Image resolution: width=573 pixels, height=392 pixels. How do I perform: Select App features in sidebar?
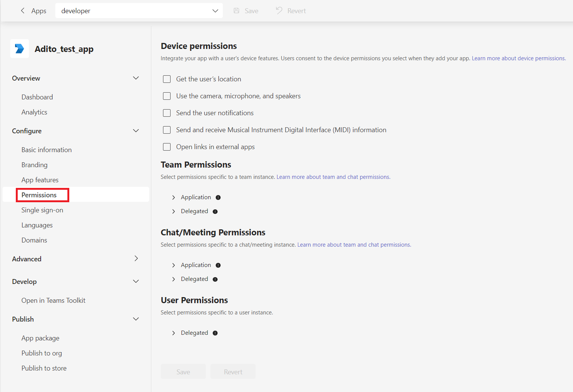click(40, 180)
